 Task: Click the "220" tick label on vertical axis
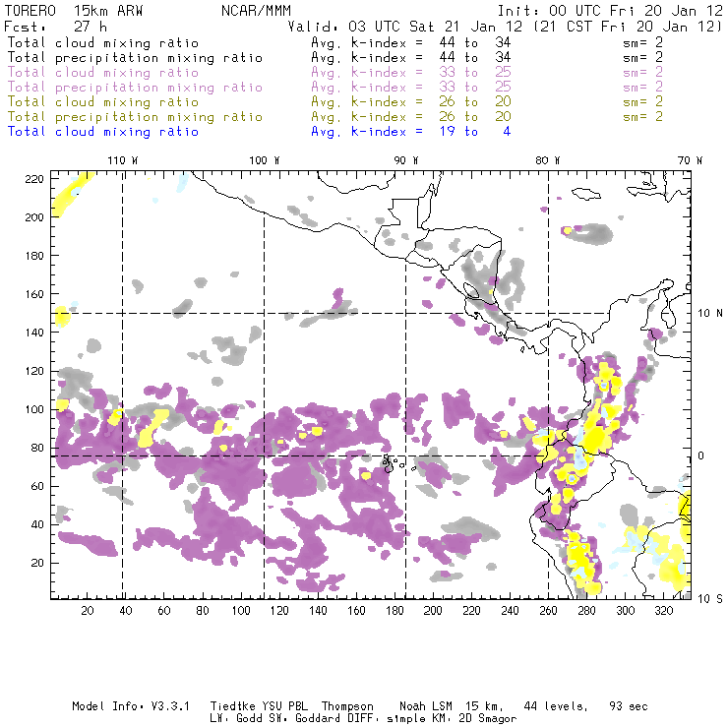coord(34,179)
